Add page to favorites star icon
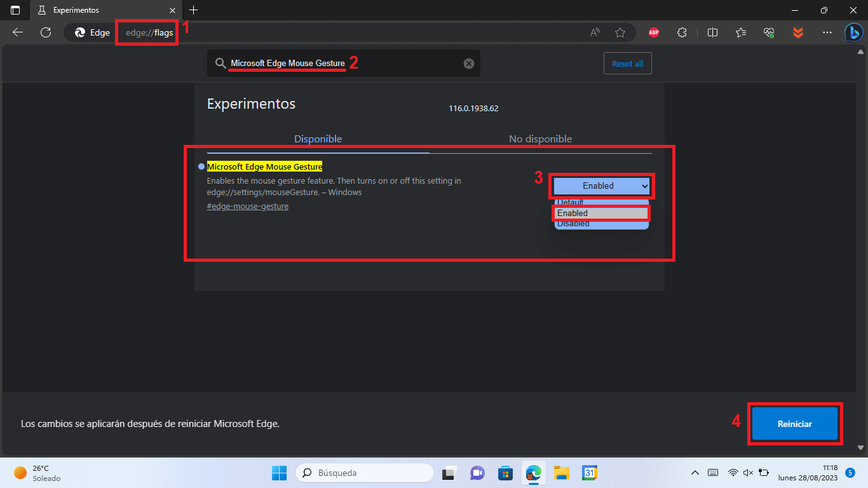This screenshot has height=488, width=868. click(620, 32)
